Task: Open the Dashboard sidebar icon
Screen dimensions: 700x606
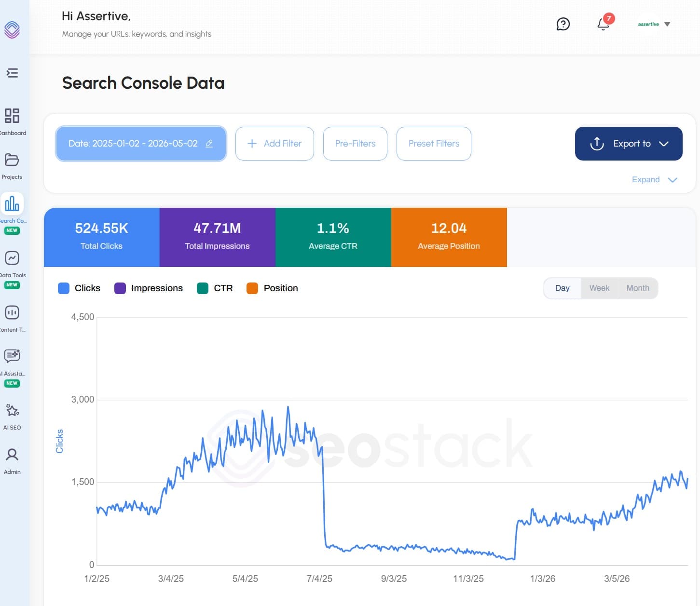Action: click(12, 116)
